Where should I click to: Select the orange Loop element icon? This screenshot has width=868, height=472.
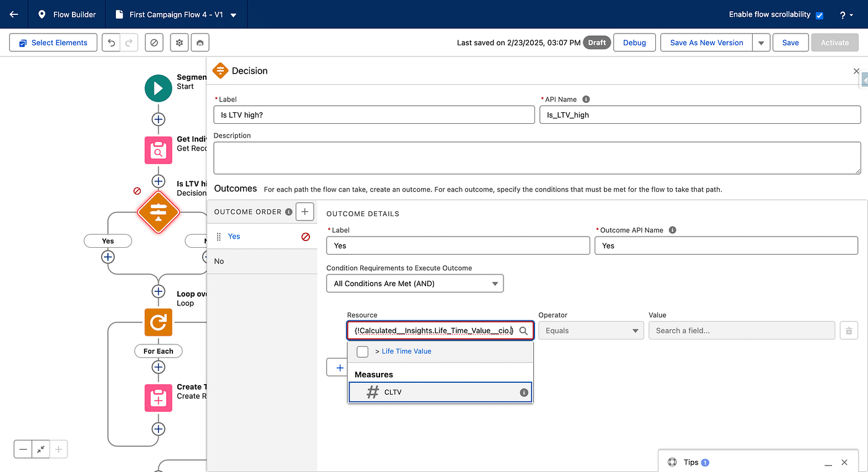[158, 322]
